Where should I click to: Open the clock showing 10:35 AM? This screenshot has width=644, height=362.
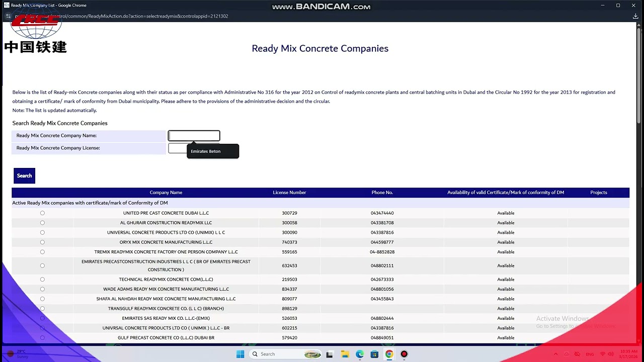(x=629, y=354)
